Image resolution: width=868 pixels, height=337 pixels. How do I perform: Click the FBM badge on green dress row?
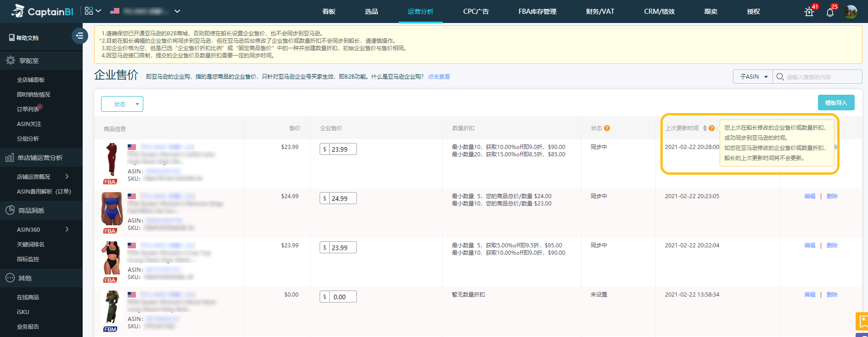110,329
